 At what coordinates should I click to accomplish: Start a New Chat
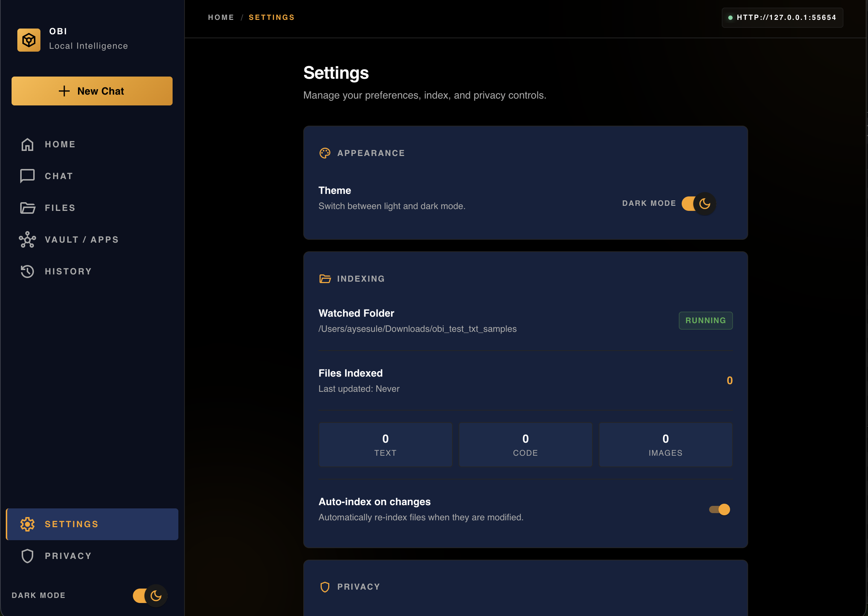coord(92,91)
